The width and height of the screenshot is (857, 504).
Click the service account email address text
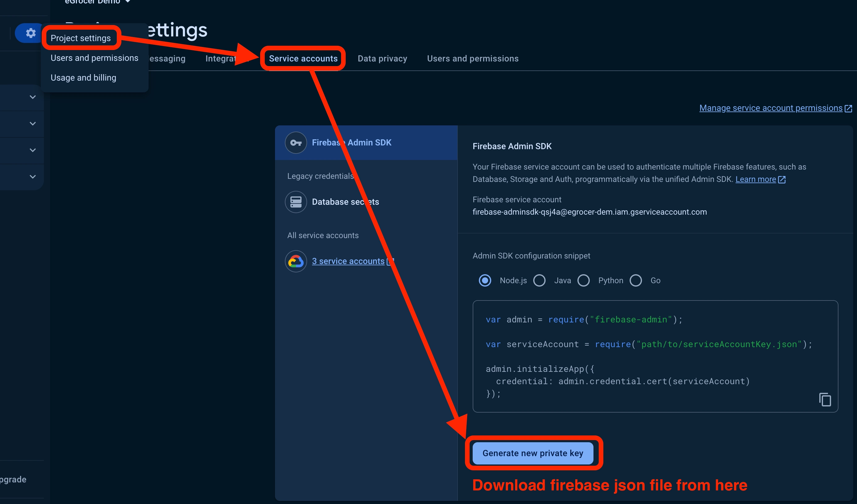[589, 212]
